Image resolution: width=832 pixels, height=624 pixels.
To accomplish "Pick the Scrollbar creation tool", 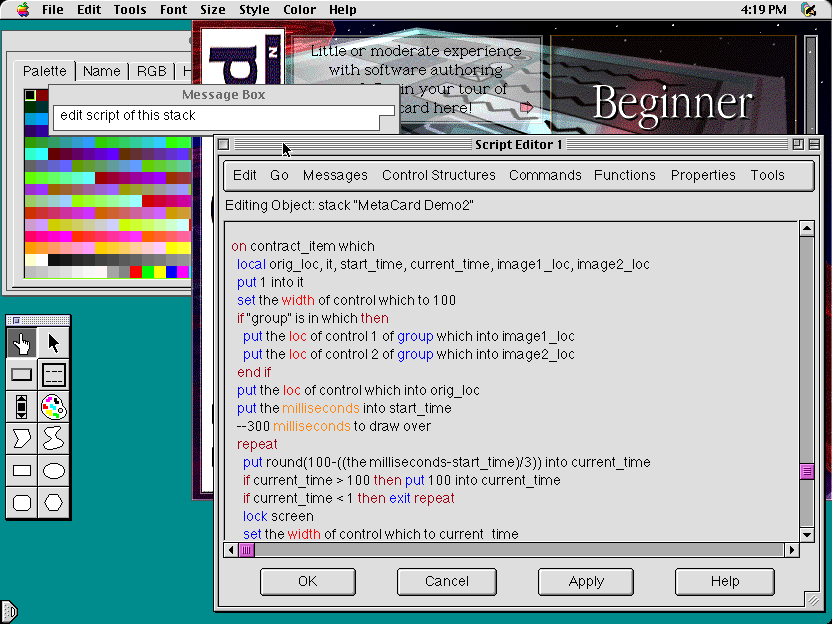I will pyautogui.click(x=22, y=406).
